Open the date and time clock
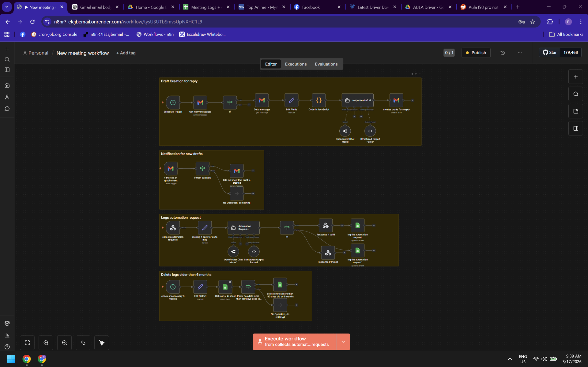 point(572,359)
